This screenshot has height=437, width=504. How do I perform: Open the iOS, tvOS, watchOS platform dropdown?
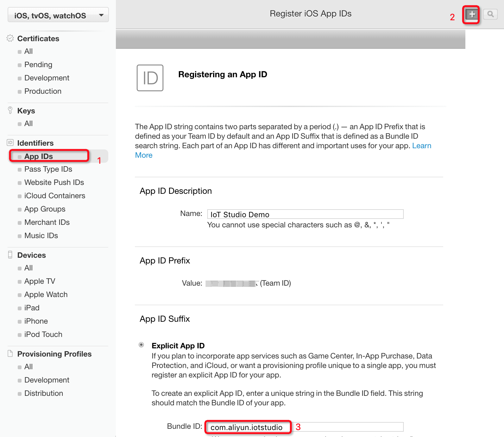(x=58, y=15)
